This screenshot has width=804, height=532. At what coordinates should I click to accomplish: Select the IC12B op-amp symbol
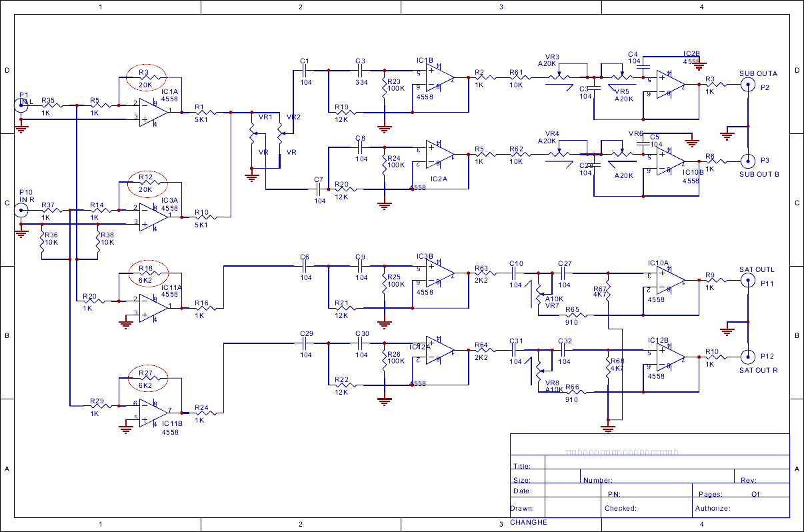click(670, 357)
